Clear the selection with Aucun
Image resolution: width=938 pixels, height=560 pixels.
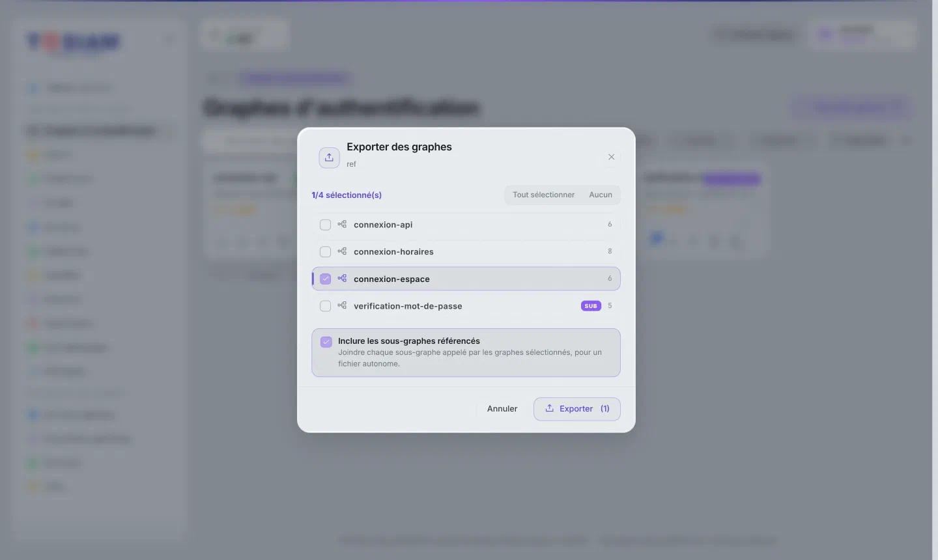tap(601, 195)
